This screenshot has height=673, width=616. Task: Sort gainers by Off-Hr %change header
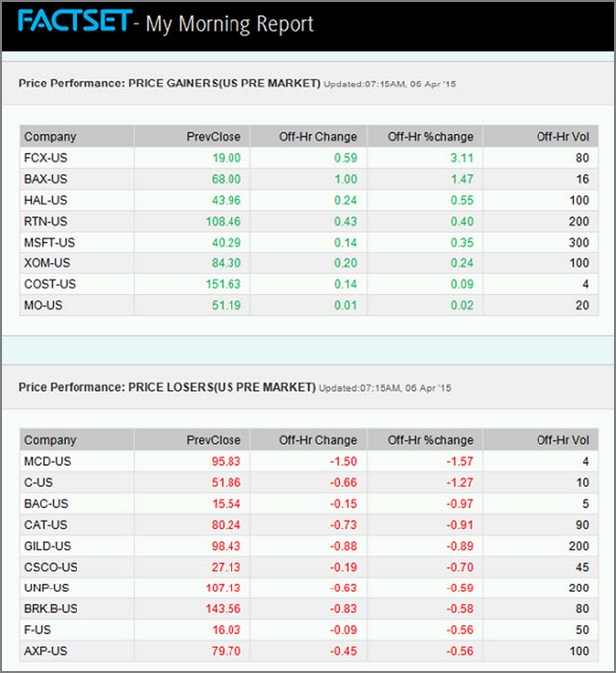point(433,136)
